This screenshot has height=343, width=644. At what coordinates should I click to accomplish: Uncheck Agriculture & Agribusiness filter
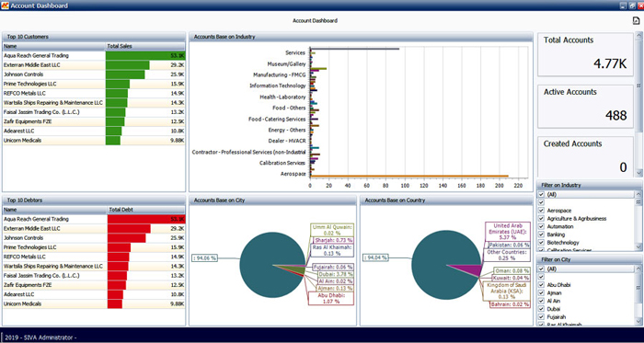541,219
